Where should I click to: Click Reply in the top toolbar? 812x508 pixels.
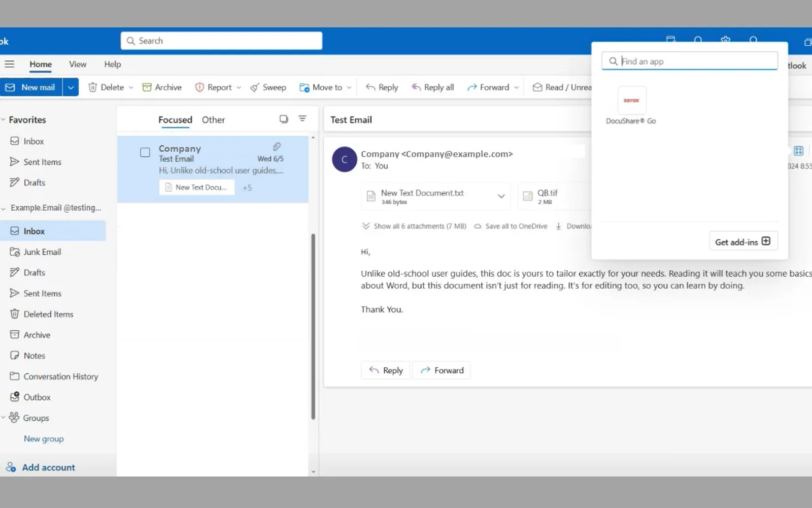382,87
